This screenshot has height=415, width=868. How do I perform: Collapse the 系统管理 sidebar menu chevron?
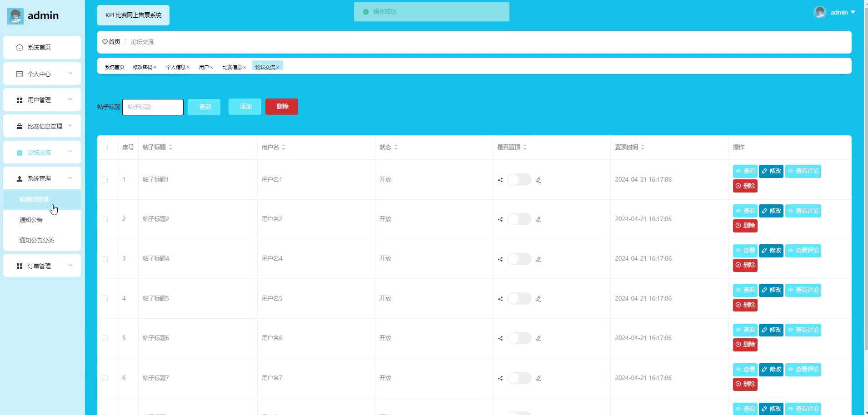(70, 178)
